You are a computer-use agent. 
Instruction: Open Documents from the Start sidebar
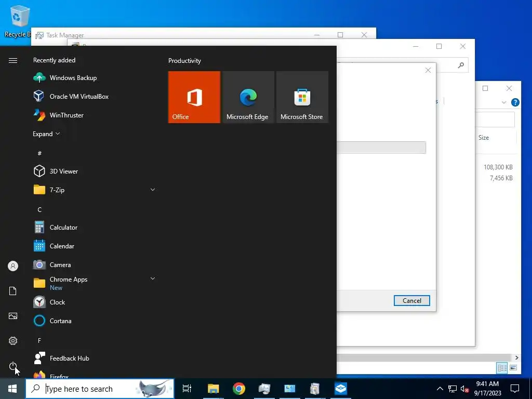(13, 291)
